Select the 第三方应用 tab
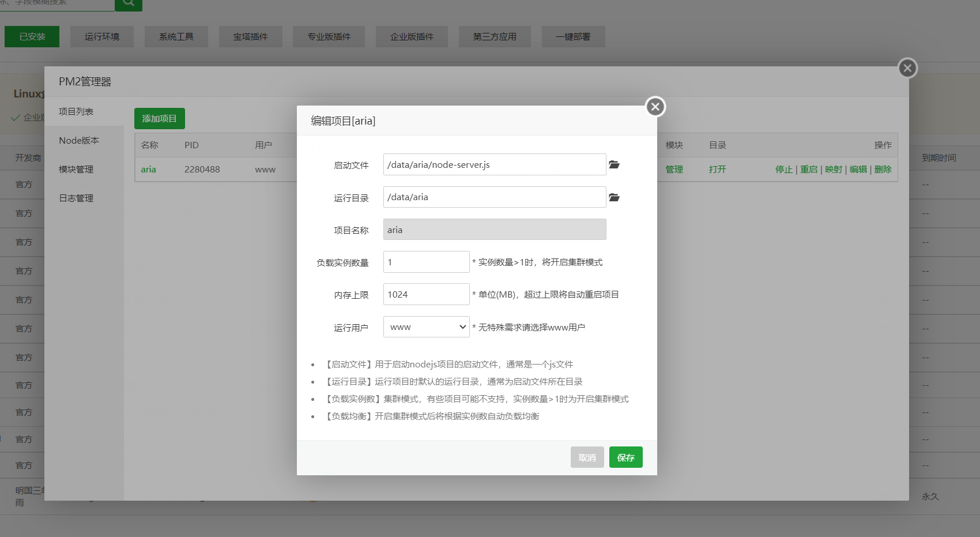980x537 pixels. tap(495, 36)
